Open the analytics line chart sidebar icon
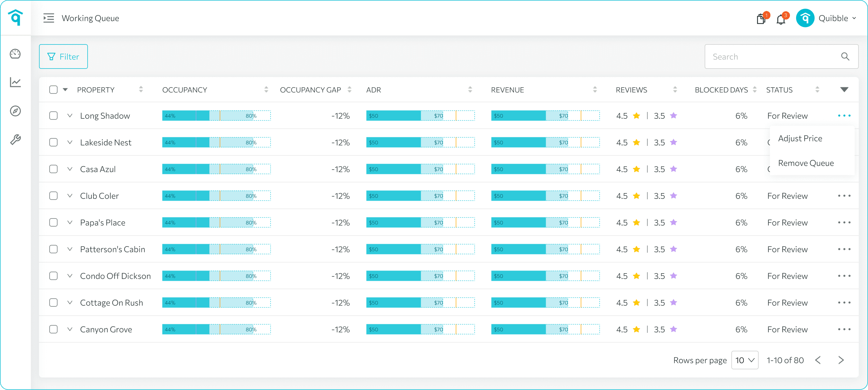 click(x=15, y=82)
